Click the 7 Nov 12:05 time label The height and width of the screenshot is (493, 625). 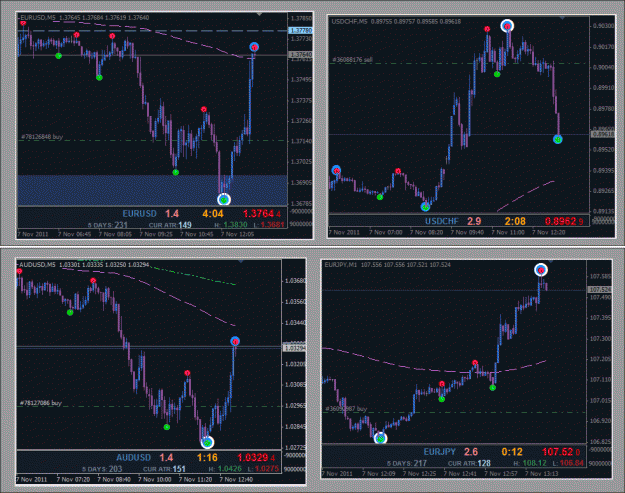click(x=238, y=234)
